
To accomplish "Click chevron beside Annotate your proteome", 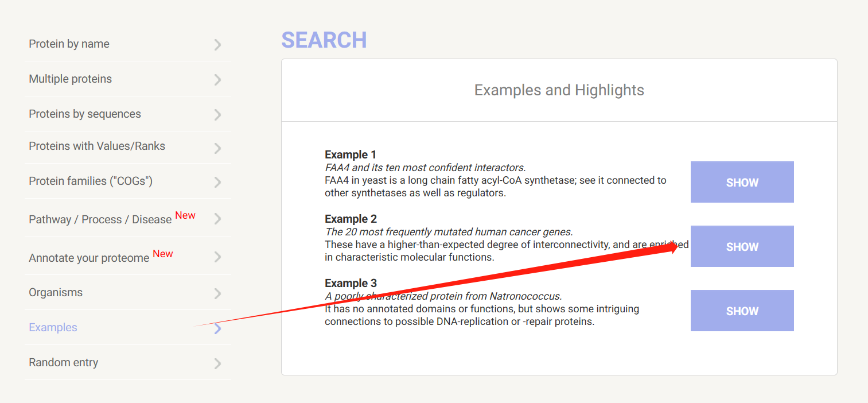I will 217,257.
